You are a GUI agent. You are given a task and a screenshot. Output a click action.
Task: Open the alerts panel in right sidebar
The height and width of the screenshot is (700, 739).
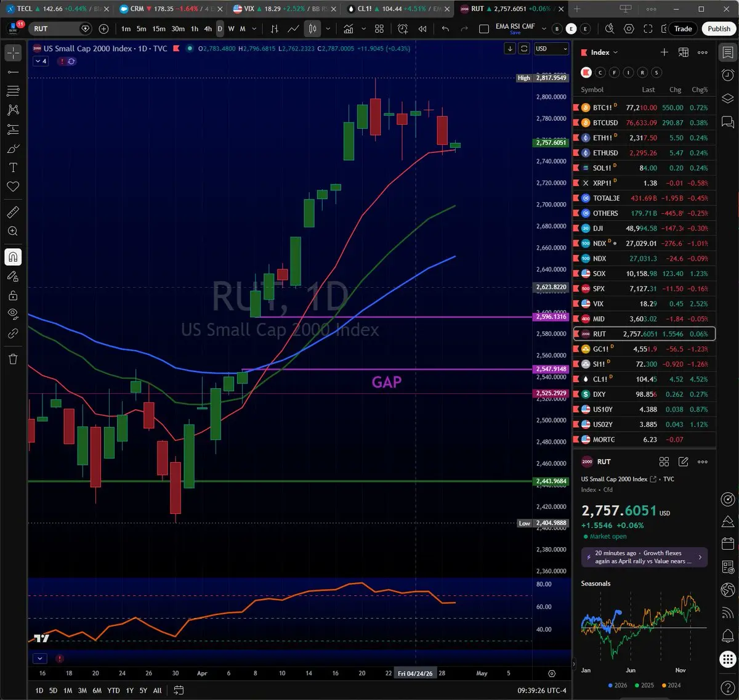[x=727, y=75]
